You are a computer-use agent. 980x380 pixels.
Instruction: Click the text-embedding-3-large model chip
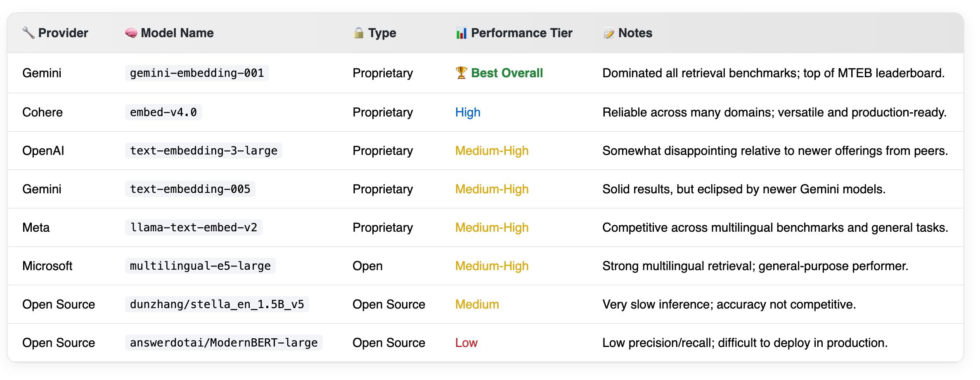pyautogui.click(x=204, y=151)
